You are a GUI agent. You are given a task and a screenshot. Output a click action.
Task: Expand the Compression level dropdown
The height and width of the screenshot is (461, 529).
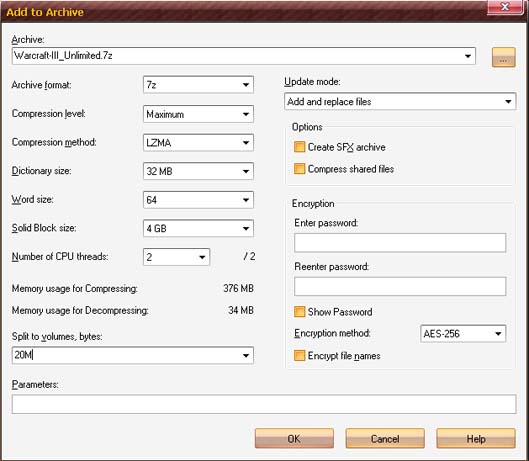pyautogui.click(x=198, y=114)
